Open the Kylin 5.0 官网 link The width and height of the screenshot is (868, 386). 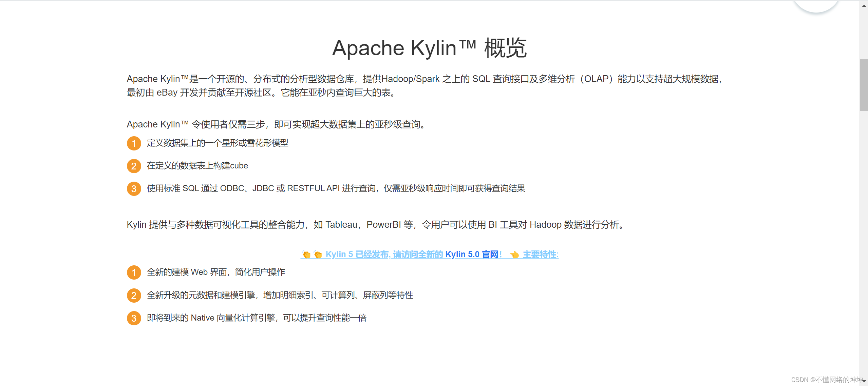click(x=472, y=255)
